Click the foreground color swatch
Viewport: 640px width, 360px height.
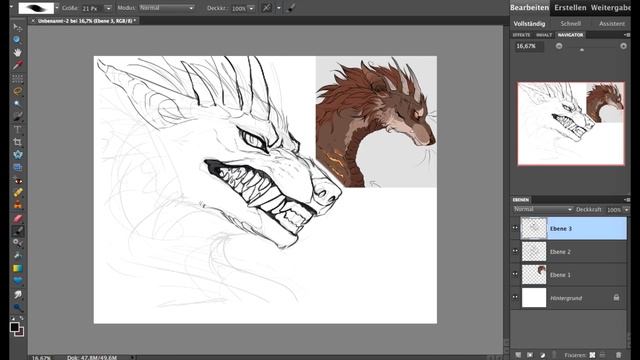pos(14,327)
